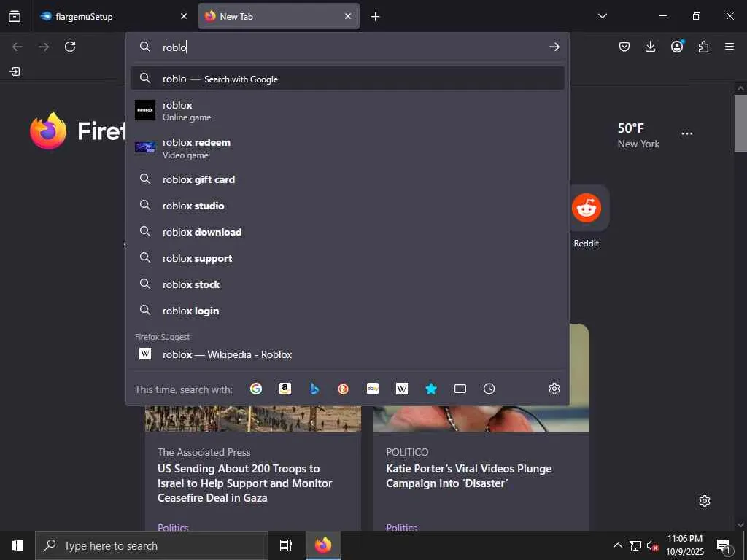The image size is (747, 560).
Task: Close the New Tab tab
Action: (348, 16)
